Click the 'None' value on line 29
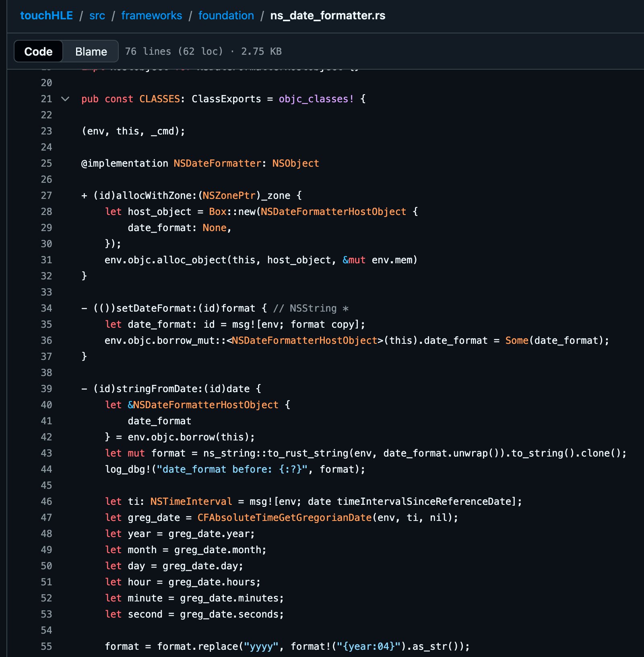Image resolution: width=644 pixels, height=657 pixels. [x=215, y=228]
